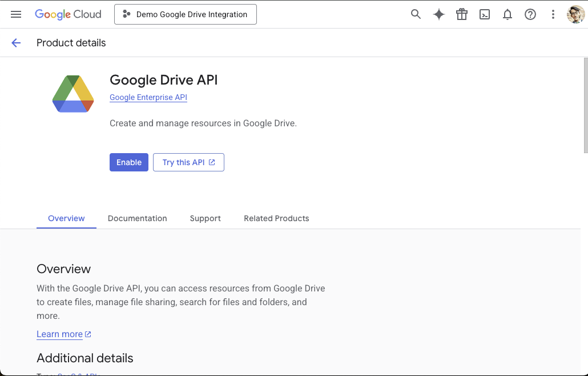This screenshot has height=376, width=588.
Task: Select the Overview tab
Action: tap(66, 218)
